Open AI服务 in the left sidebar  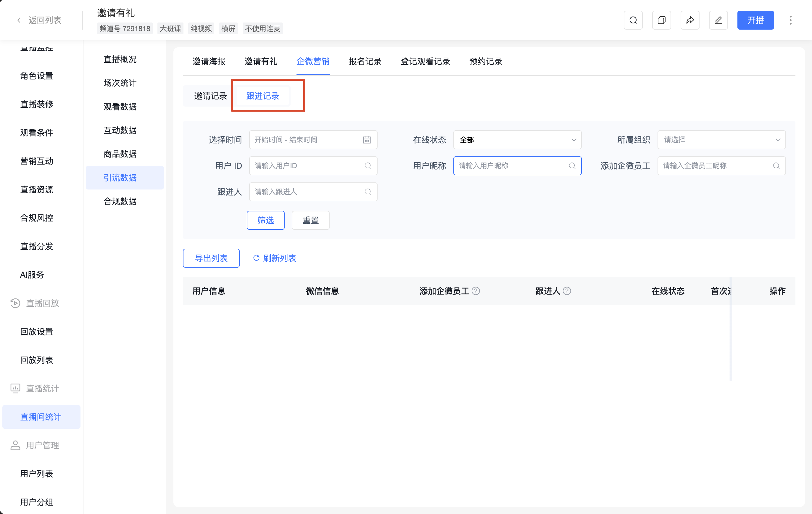(x=32, y=275)
